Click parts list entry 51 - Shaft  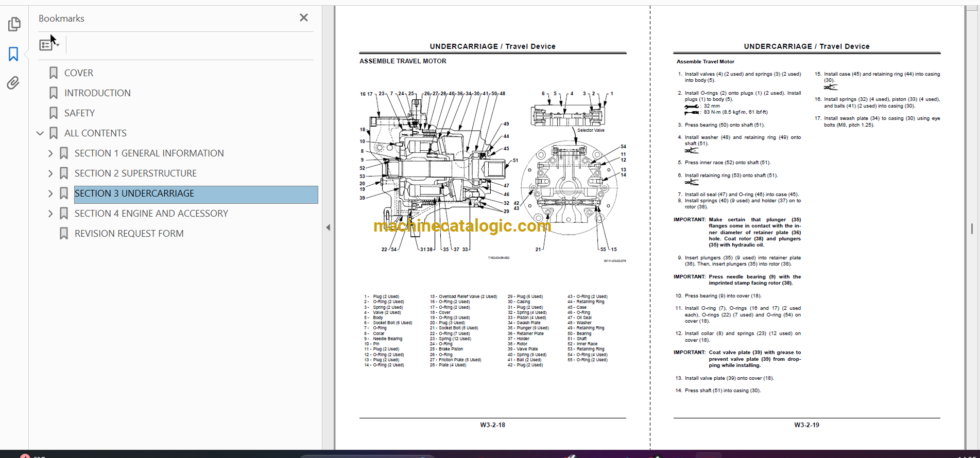click(577, 339)
